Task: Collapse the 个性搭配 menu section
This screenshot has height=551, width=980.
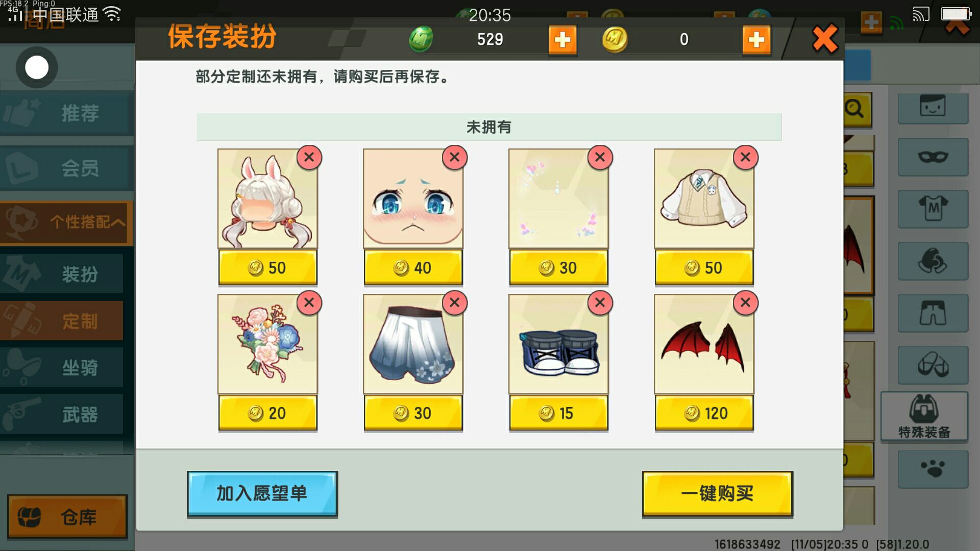Action: [66, 222]
